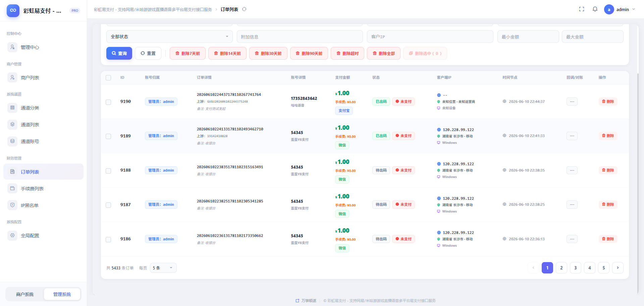Click 管理员: admin tag in row 9190
Viewport: 644px width, 306px height.
(161, 102)
